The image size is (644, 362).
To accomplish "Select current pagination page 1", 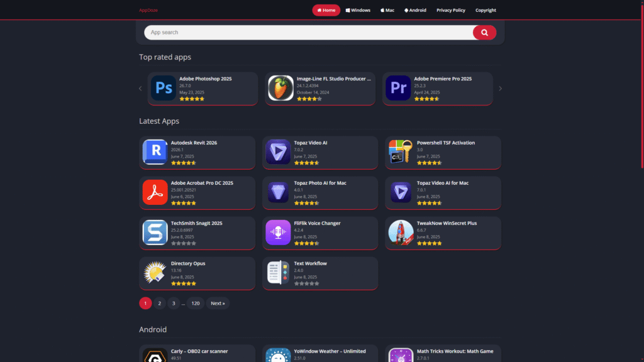I will coord(145,304).
